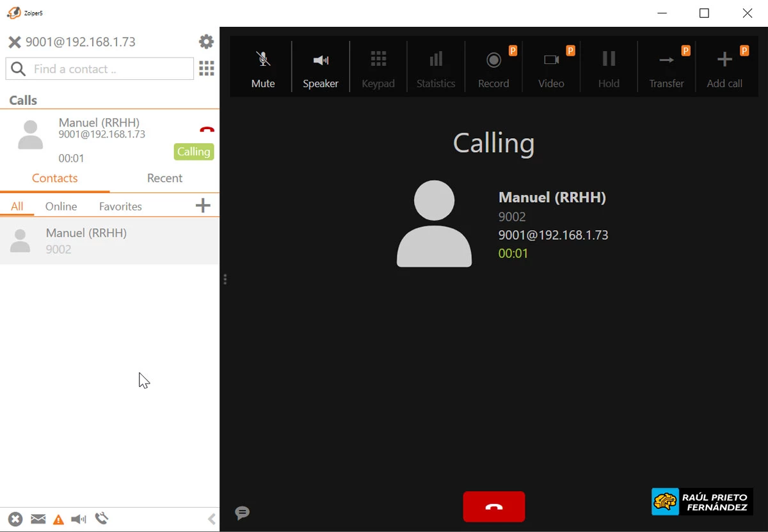Enable Video for the call

point(551,68)
